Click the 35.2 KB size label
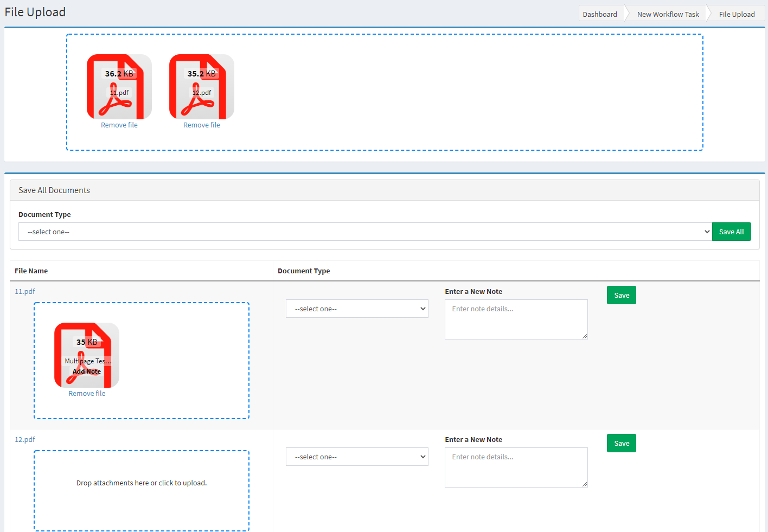 [x=202, y=74]
